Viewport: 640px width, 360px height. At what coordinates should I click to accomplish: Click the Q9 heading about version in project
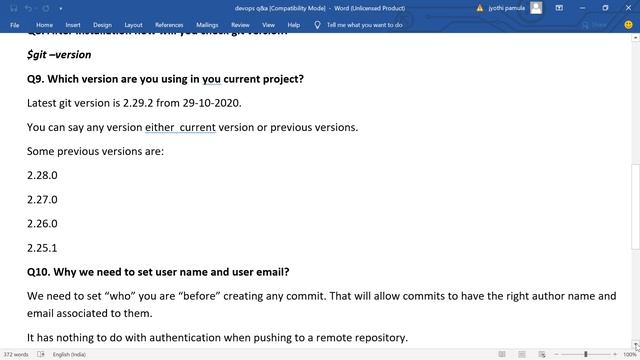pos(165,79)
